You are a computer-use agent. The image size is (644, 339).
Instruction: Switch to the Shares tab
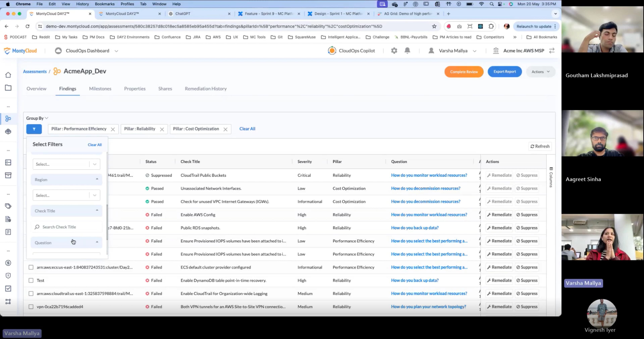[165, 89]
